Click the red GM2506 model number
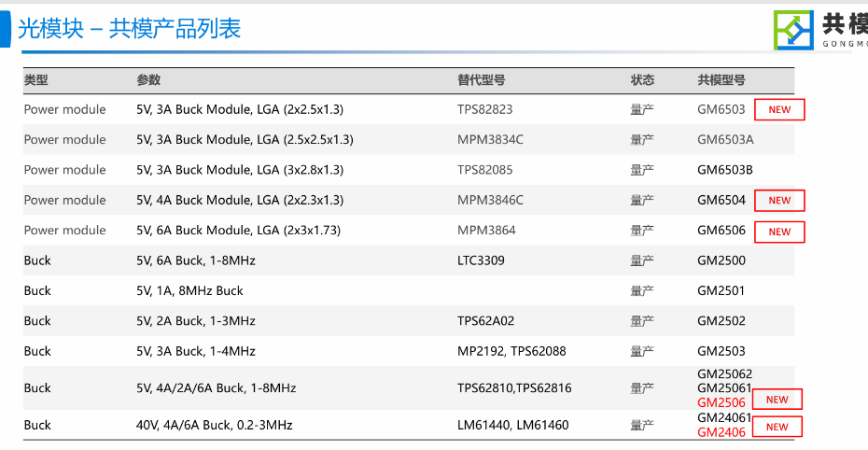The width and height of the screenshot is (868, 450). click(721, 402)
